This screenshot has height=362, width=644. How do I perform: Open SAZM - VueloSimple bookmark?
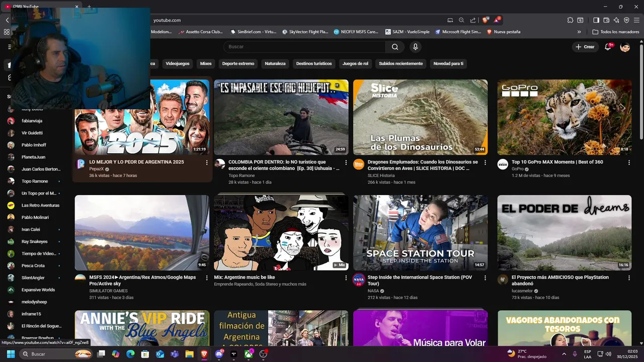click(x=408, y=32)
